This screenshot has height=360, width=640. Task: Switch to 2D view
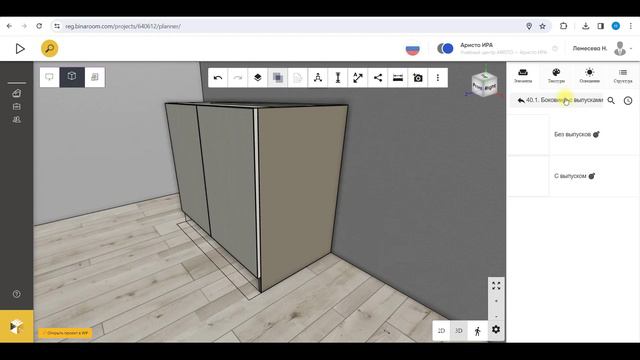click(x=441, y=331)
